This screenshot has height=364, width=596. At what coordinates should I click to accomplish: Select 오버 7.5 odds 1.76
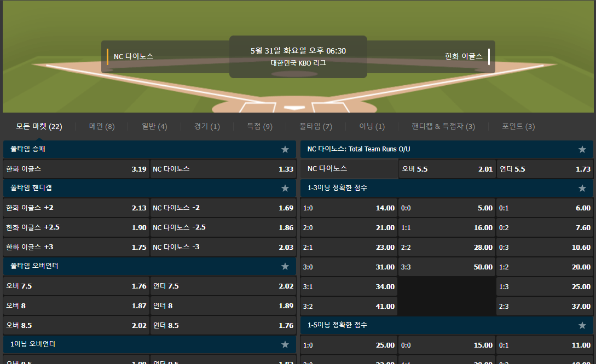76,286
